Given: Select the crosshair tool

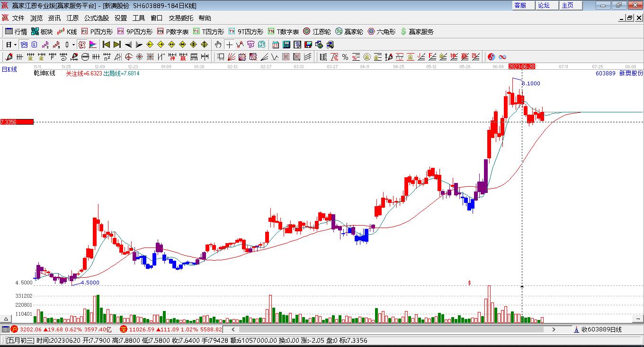Looking at the screenshot, I should click(x=229, y=44).
